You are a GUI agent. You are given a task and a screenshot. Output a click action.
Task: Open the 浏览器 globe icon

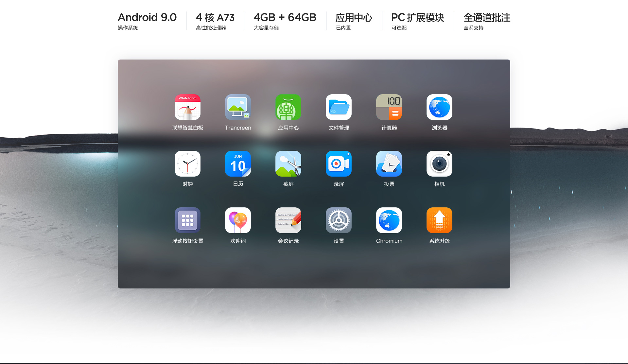click(439, 107)
